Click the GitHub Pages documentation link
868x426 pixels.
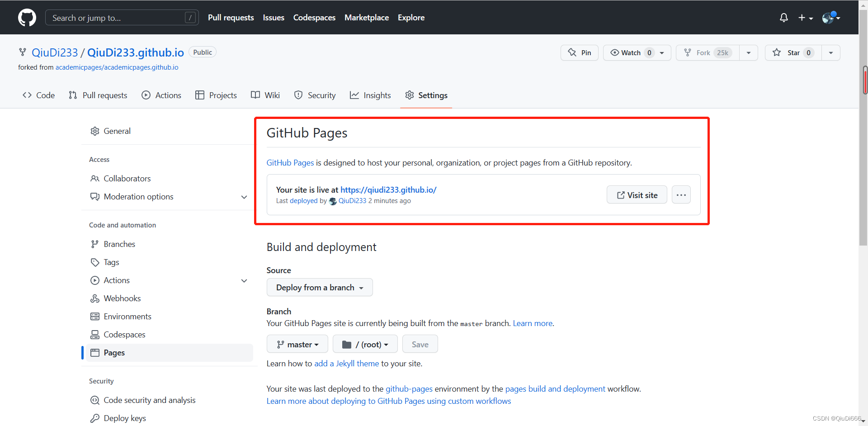pos(290,163)
